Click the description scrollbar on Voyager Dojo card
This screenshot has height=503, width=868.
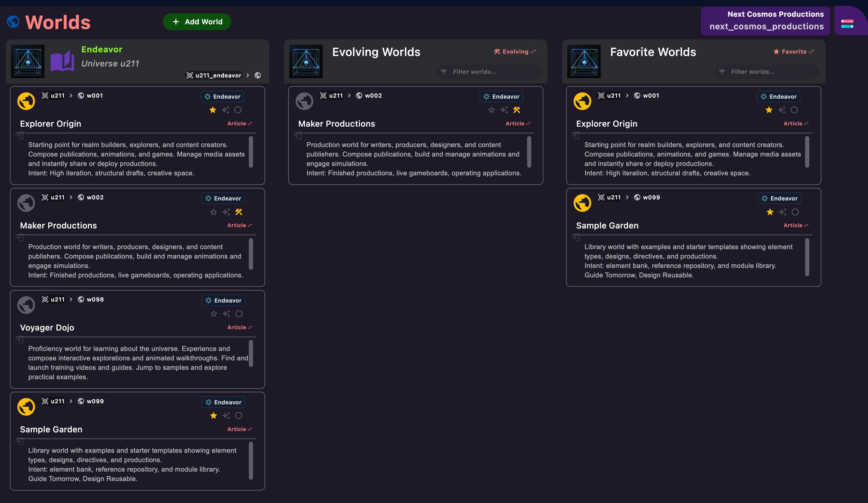pos(251,354)
